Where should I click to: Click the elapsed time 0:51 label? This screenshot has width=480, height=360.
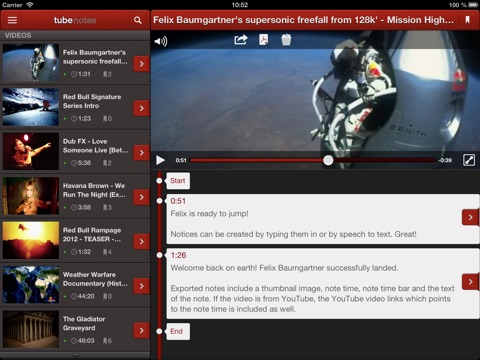pos(181,160)
